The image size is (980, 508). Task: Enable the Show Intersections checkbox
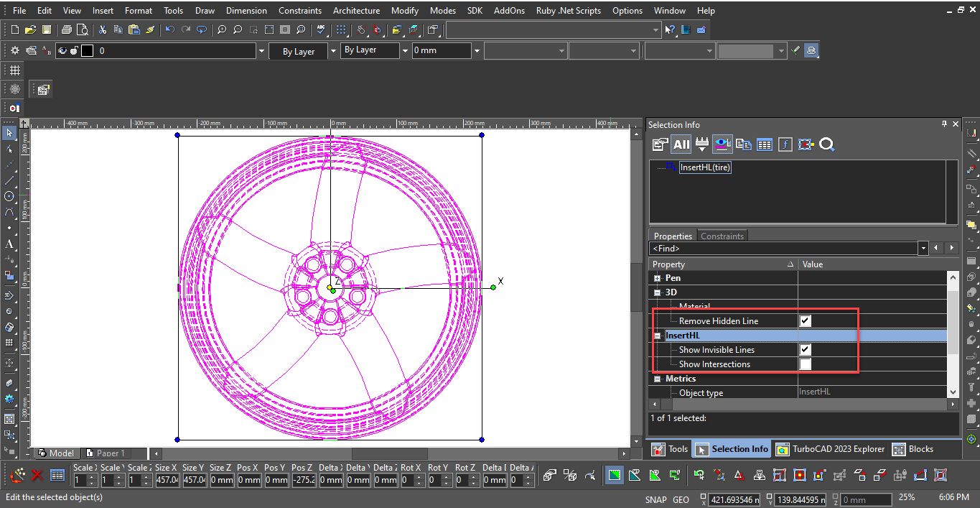(x=806, y=364)
